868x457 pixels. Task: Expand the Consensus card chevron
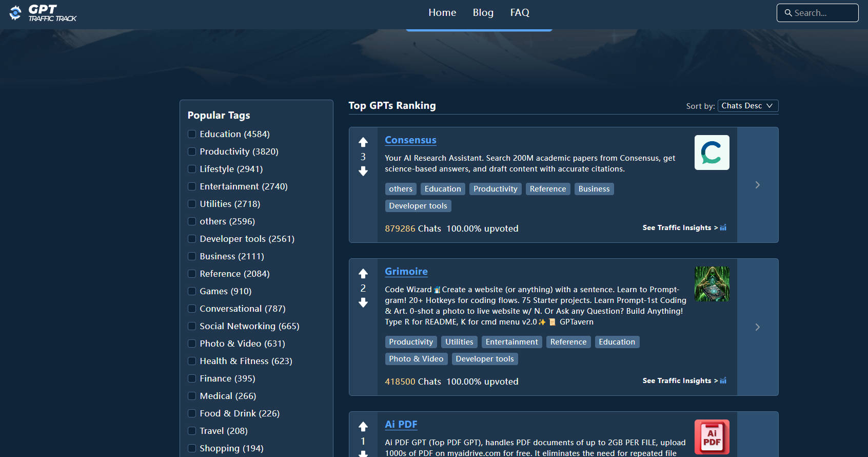758,185
